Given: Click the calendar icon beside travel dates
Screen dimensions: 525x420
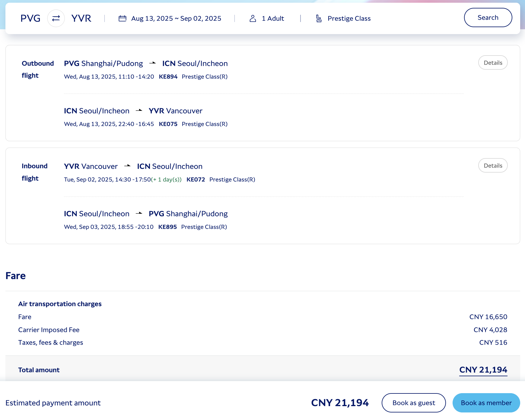Looking at the screenshot, I should [122, 18].
